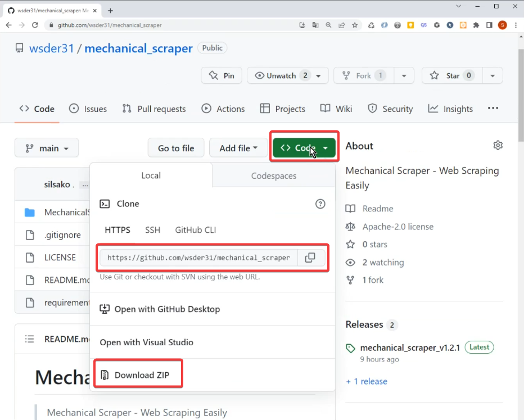Open the mechanical_scraper repository name link

138,48
